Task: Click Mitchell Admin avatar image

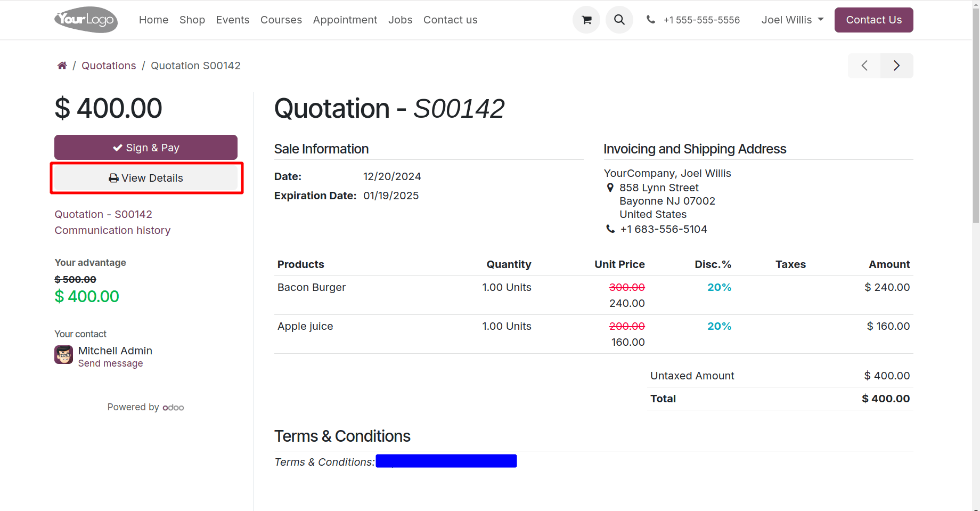Action: click(64, 355)
